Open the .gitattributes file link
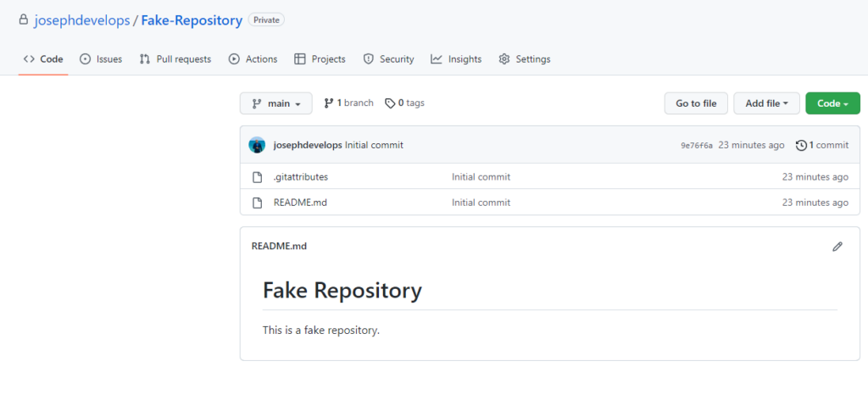Screen dimensions: 868x417 pos(301,177)
